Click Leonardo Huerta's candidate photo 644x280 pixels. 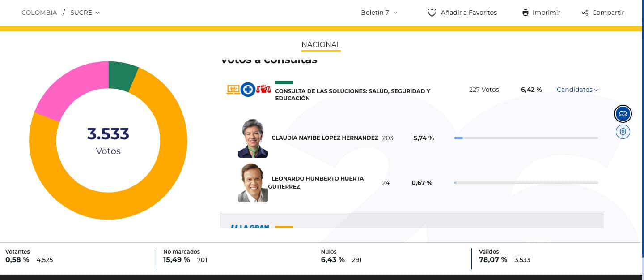(253, 183)
